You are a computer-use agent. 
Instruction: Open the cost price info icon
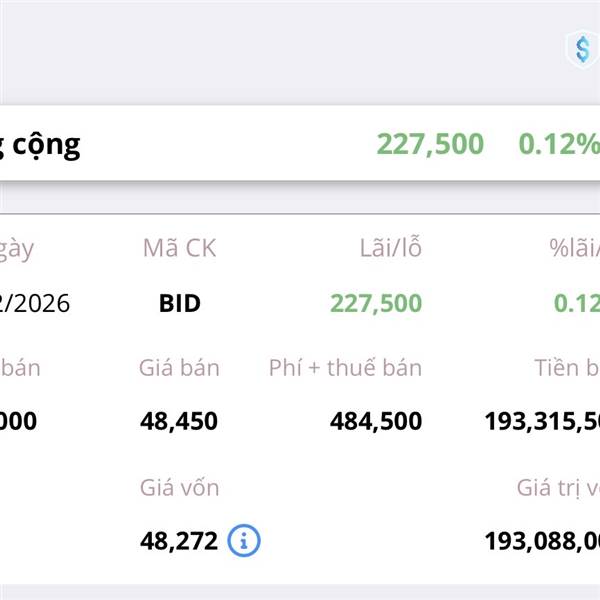point(244,541)
